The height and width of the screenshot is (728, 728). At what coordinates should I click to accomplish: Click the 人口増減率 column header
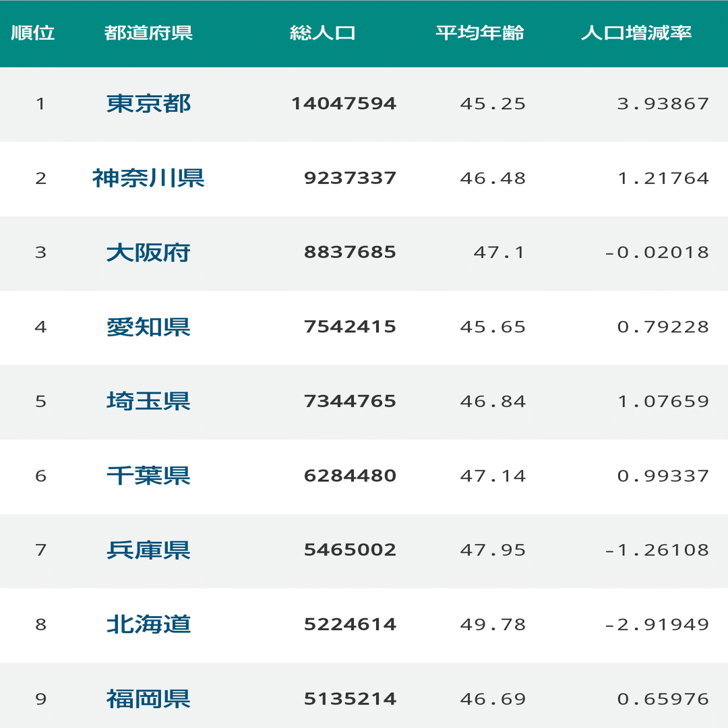pos(636,33)
